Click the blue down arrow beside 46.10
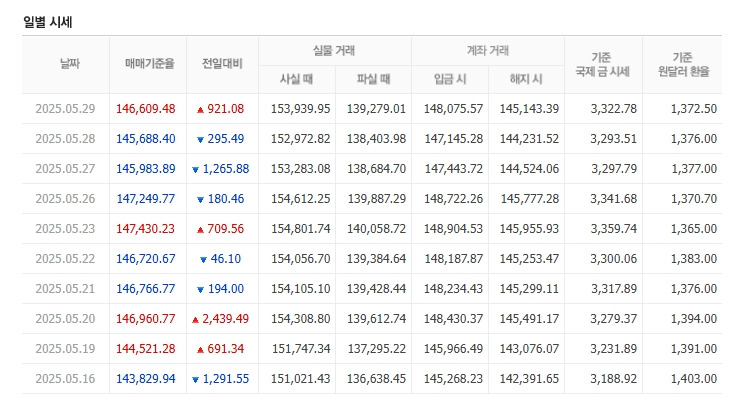The width and height of the screenshot is (747, 407). click(x=203, y=260)
